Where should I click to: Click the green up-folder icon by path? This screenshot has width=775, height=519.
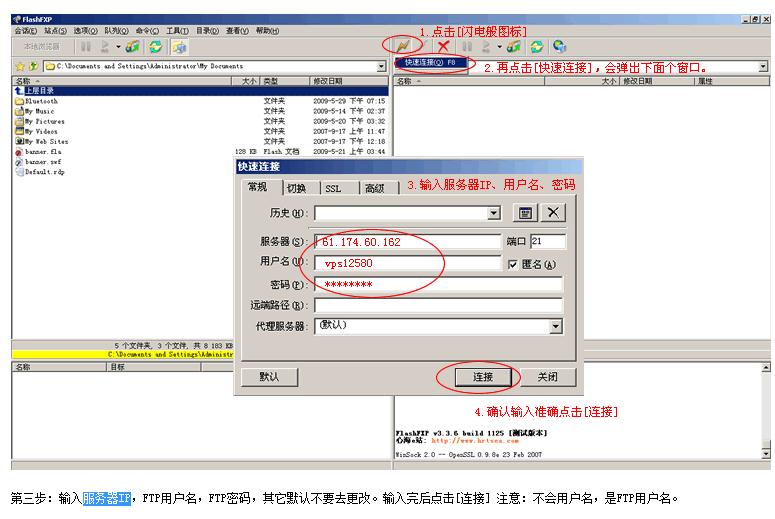point(33,66)
